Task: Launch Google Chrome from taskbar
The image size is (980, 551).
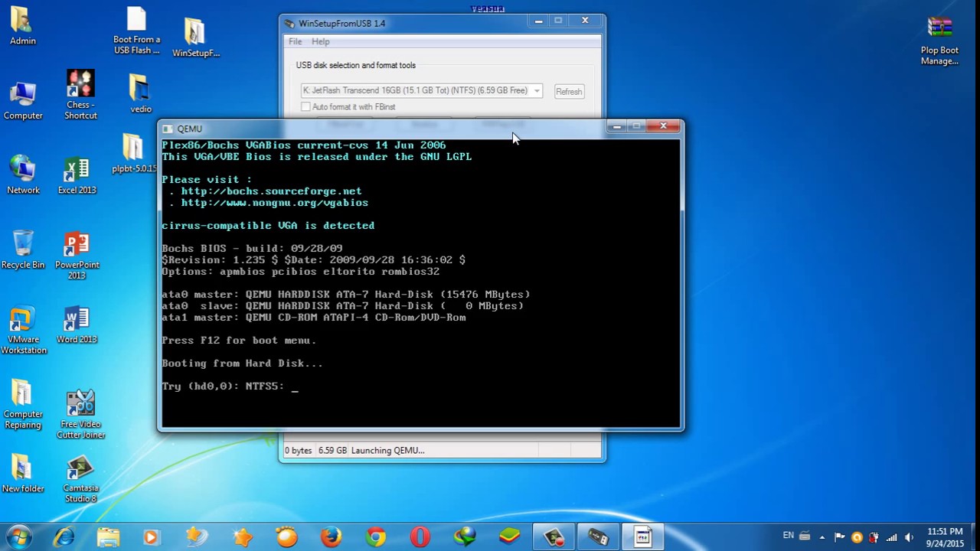Action: pos(375,537)
